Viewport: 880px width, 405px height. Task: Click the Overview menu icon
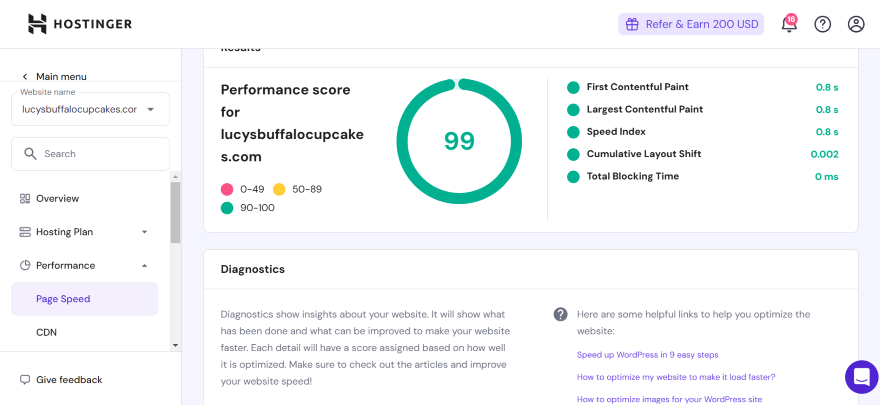click(25, 199)
